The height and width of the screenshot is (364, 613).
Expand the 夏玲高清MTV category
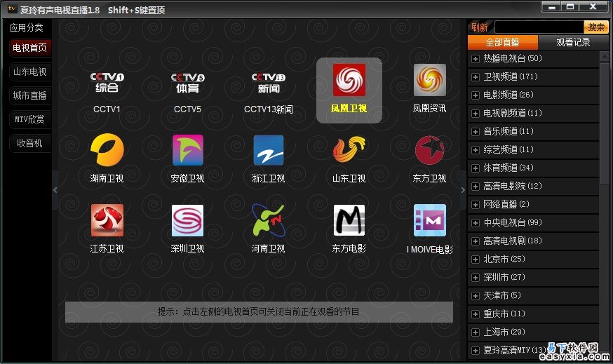click(x=475, y=351)
